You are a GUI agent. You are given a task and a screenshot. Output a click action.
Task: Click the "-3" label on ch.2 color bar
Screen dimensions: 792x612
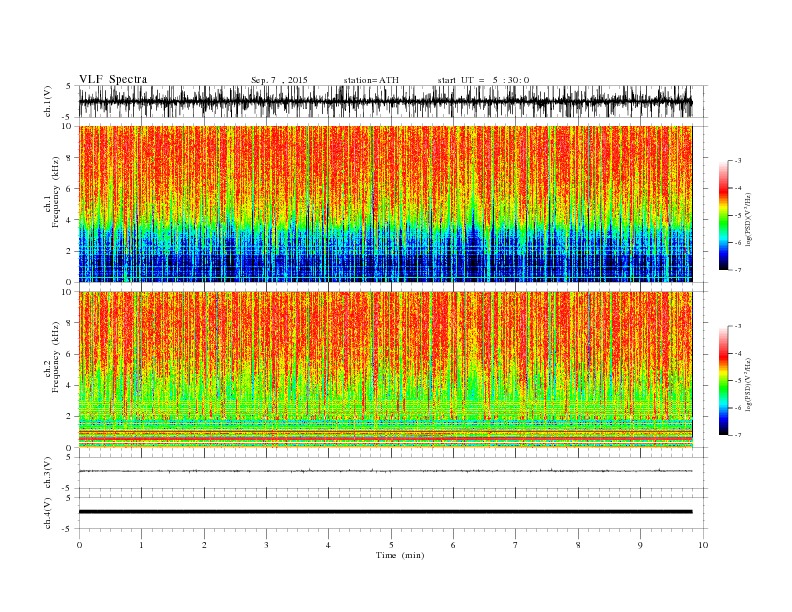pos(738,326)
